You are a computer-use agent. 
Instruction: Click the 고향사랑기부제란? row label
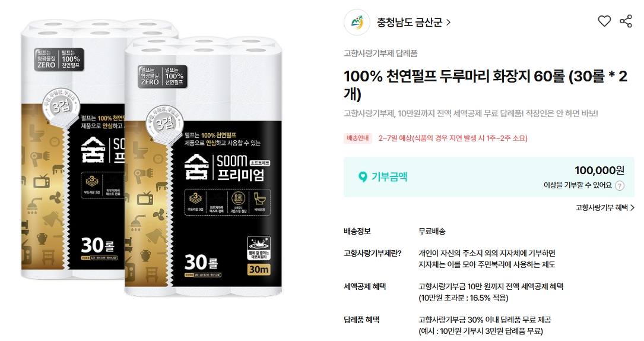(373, 254)
